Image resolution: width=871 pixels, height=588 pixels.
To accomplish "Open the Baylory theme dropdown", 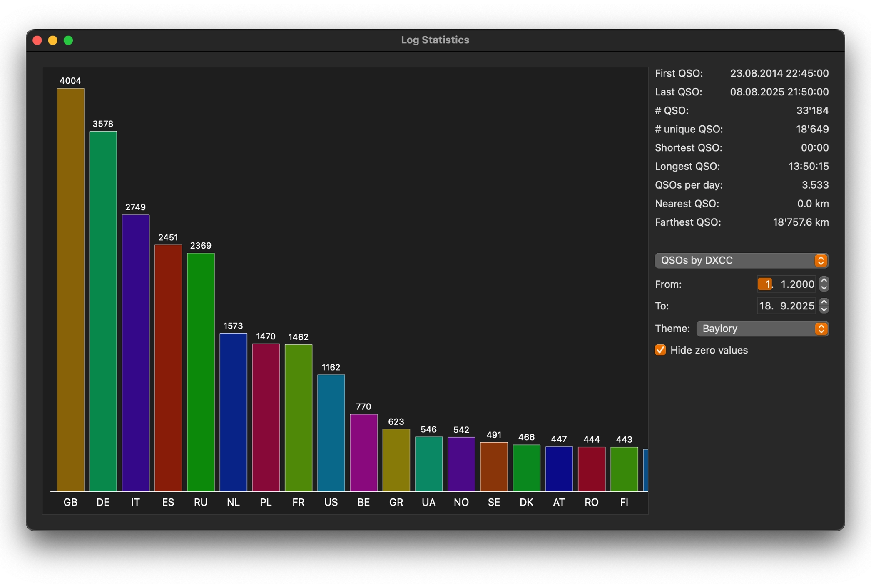I will (762, 329).
